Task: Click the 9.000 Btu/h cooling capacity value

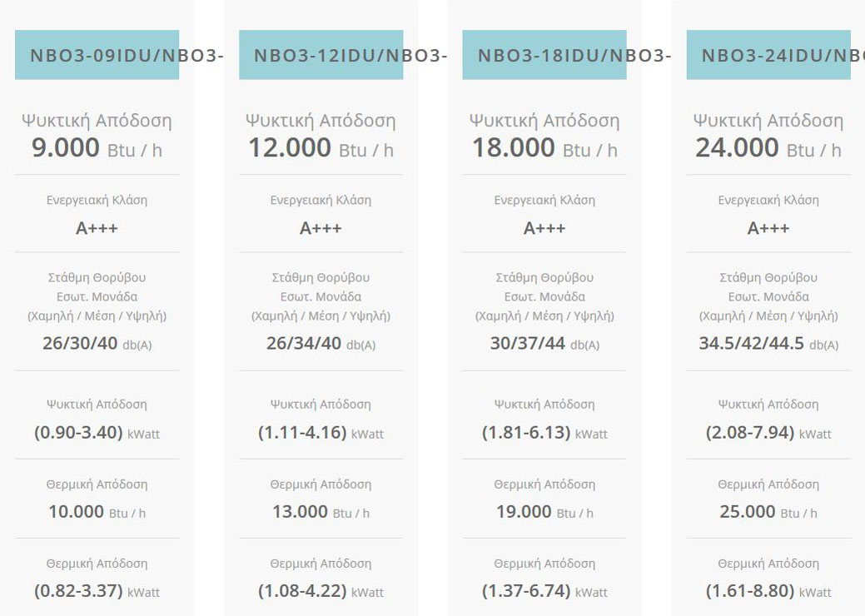Action: [x=97, y=148]
